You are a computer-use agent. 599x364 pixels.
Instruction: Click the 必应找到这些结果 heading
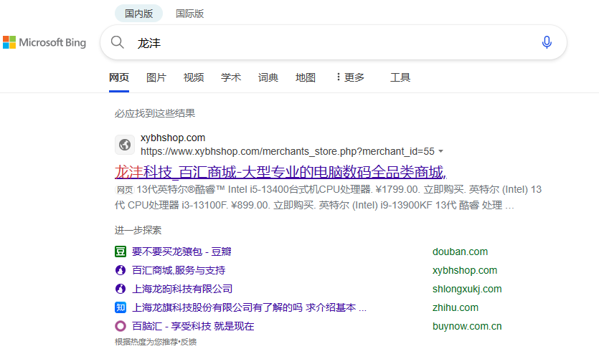point(155,113)
